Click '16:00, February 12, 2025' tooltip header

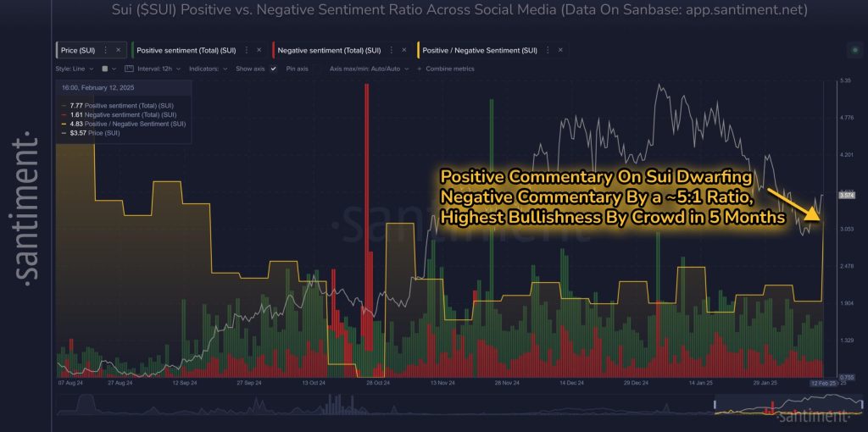pyautogui.click(x=97, y=87)
